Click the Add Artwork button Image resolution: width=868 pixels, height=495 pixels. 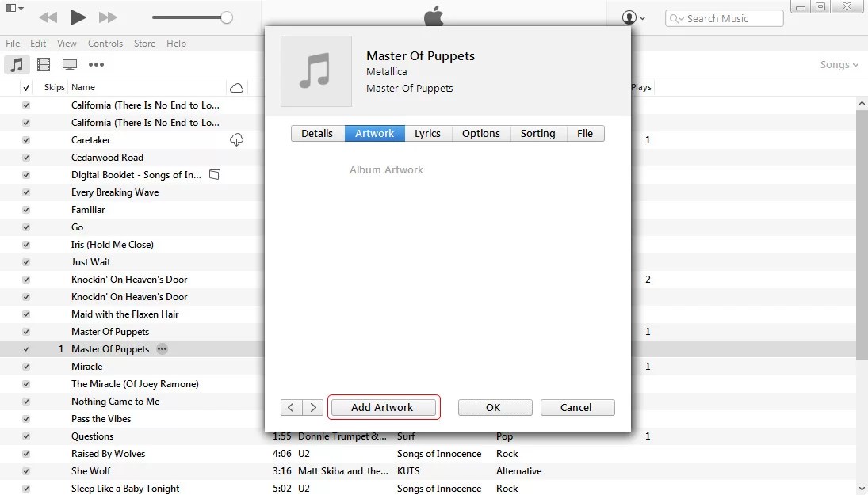384,407
